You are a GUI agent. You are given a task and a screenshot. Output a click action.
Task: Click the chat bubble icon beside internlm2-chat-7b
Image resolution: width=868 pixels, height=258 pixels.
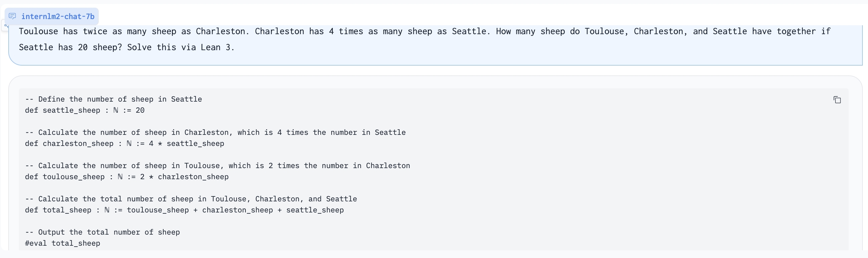pos(13,16)
